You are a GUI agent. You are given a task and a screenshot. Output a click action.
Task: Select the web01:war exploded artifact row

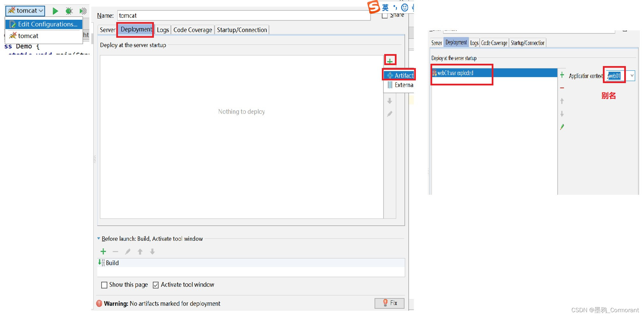click(x=494, y=73)
